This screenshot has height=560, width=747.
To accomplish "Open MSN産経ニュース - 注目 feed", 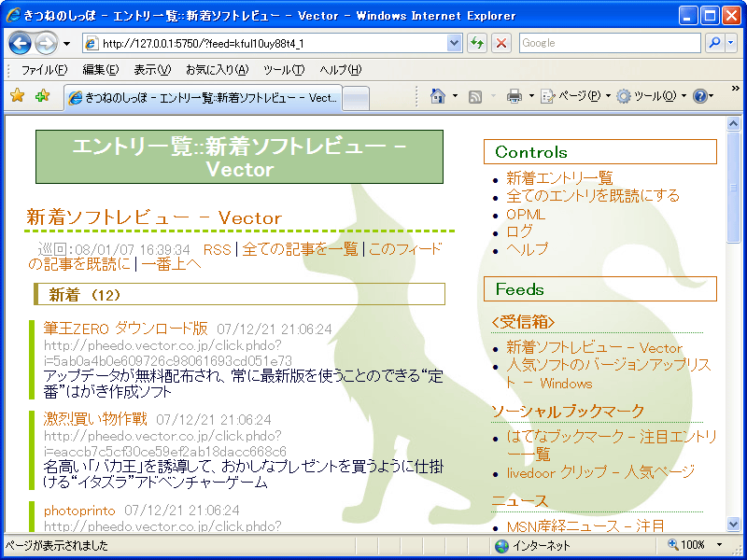I will click(x=585, y=526).
